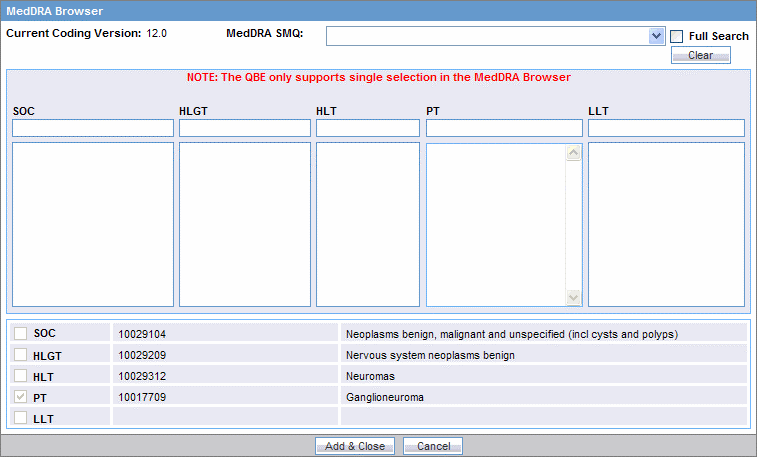Enable the Full Search checkbox

point(677,36)
